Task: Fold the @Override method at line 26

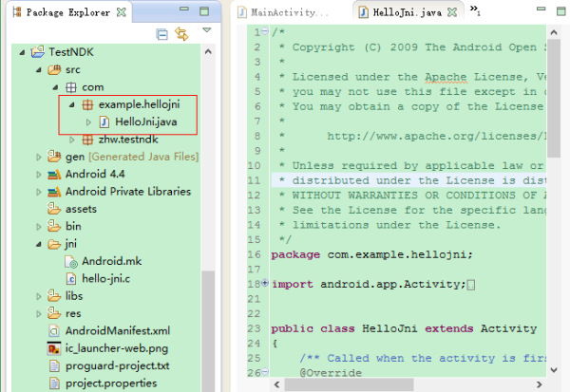Action: coord(265,371)
